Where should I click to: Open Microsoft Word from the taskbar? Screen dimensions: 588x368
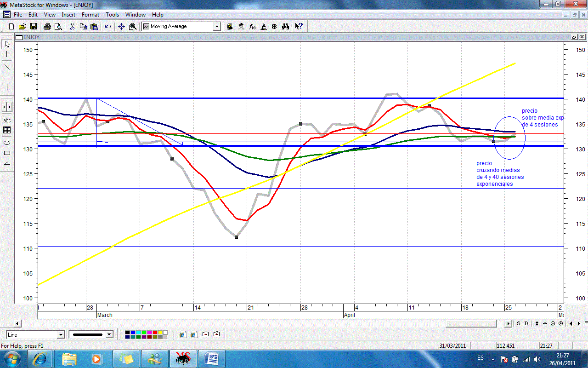tap(212, 358)
